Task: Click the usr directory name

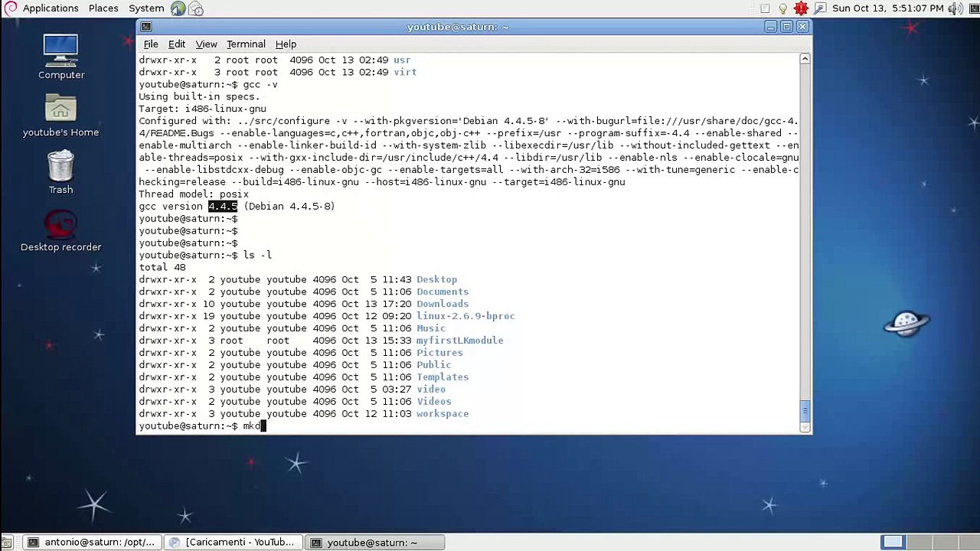Action: [402, 60]
